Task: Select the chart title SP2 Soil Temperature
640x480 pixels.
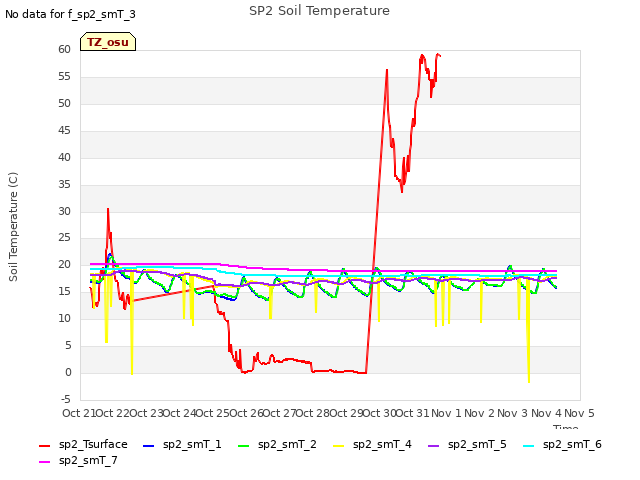Action: [319, 11]
